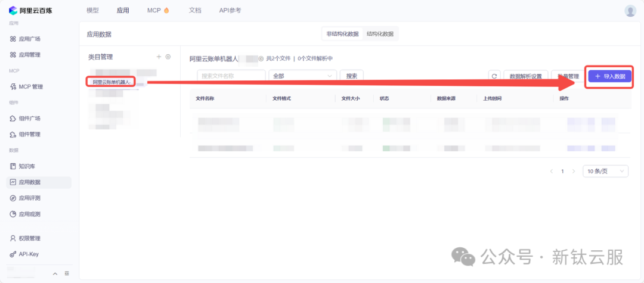Image resolution: width=644 pixels, height=283 pixels.
Task: Click the 组件管理 sidebar icon
Action: point(13,134)
